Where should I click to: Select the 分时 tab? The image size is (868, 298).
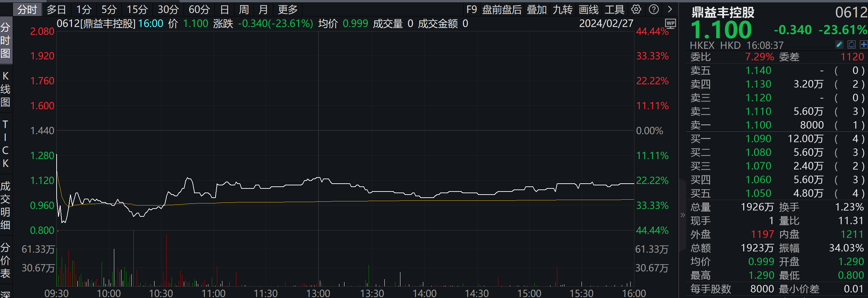coord(27,10)
